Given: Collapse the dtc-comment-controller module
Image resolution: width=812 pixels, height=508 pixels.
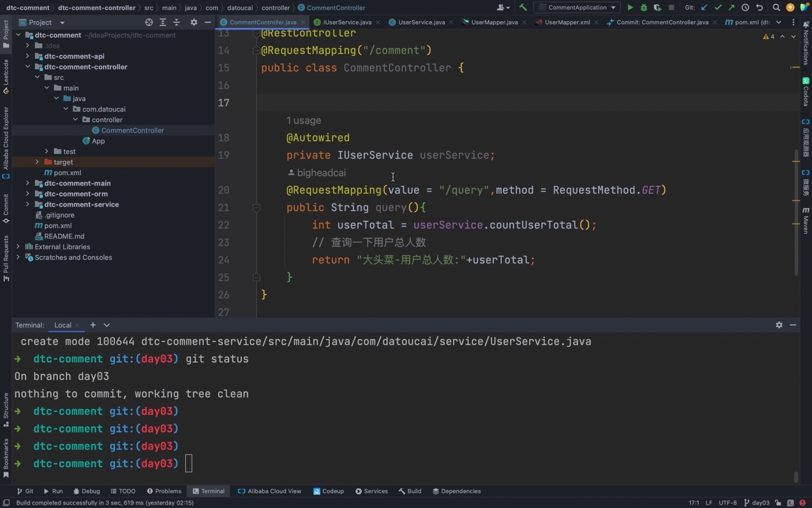Looking at the screenshot, I should tap(28, 67).
